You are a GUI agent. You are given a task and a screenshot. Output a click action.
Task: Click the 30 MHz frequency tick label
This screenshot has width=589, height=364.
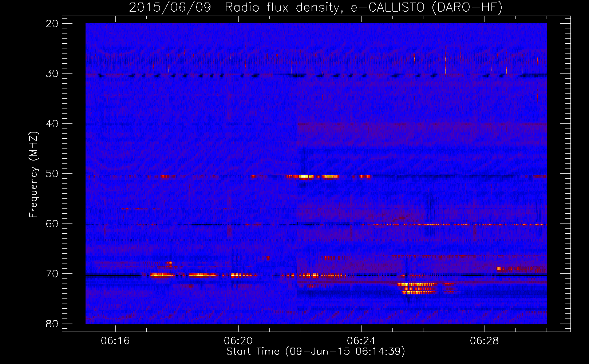tap(52, 74)
